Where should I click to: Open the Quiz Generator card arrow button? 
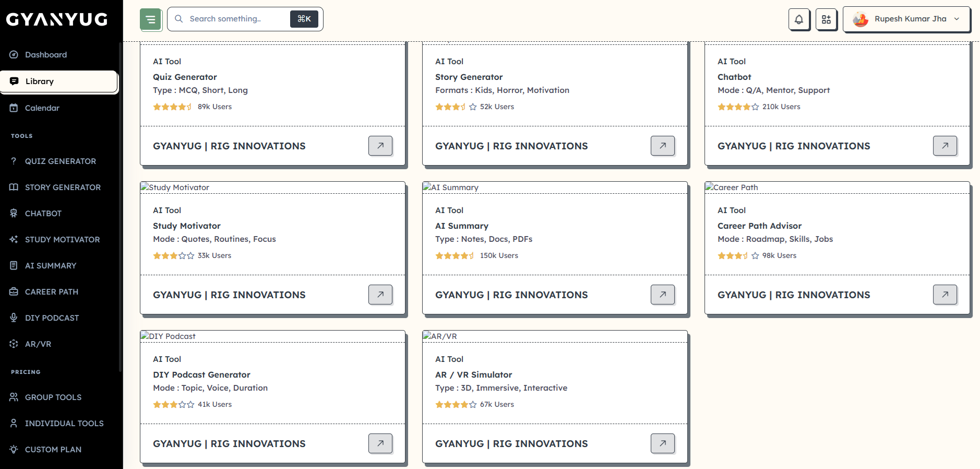(x=380, y=146)
